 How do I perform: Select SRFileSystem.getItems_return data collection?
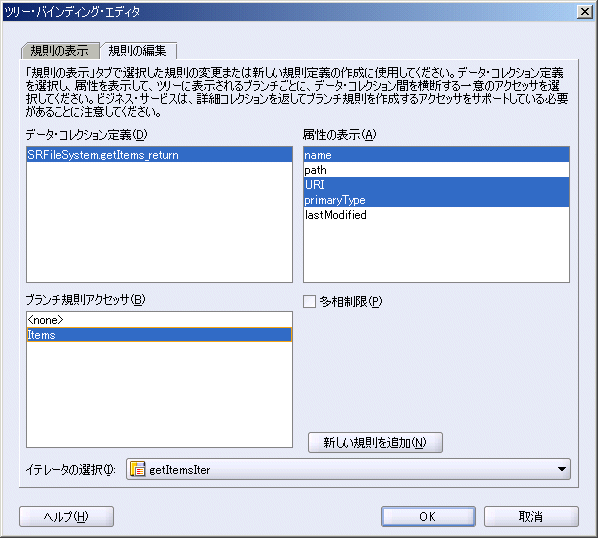point(159,155)
